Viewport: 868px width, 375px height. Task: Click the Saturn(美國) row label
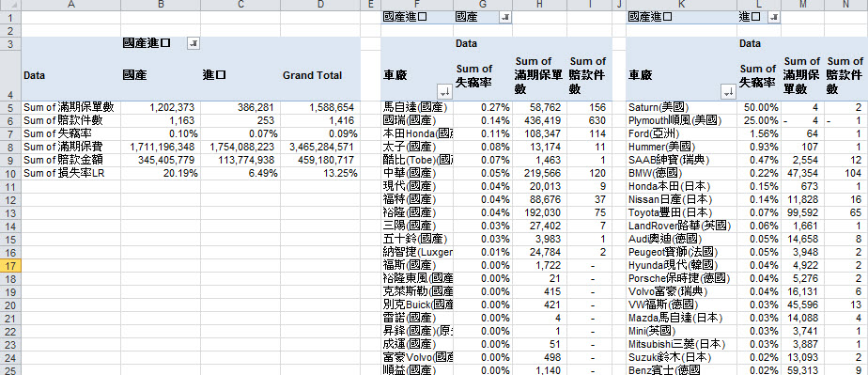tap(681, 107)
